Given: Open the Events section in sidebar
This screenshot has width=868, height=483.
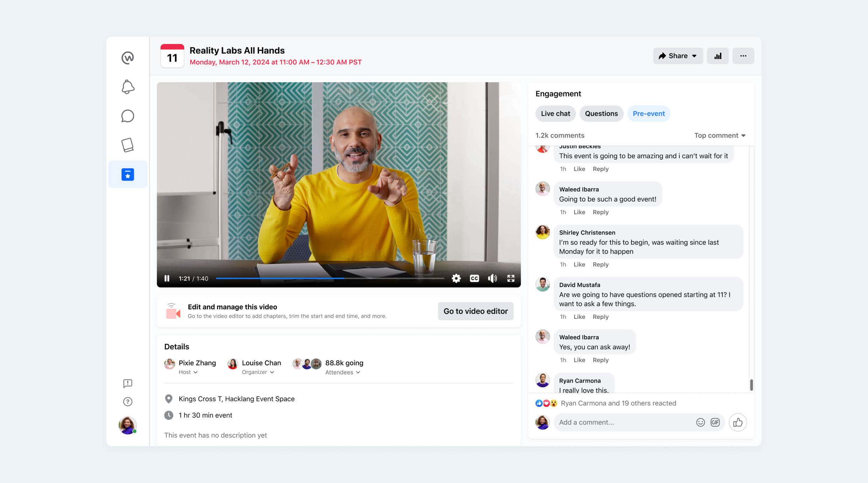Looking at the screenshot, I should (x=127, y=174).
